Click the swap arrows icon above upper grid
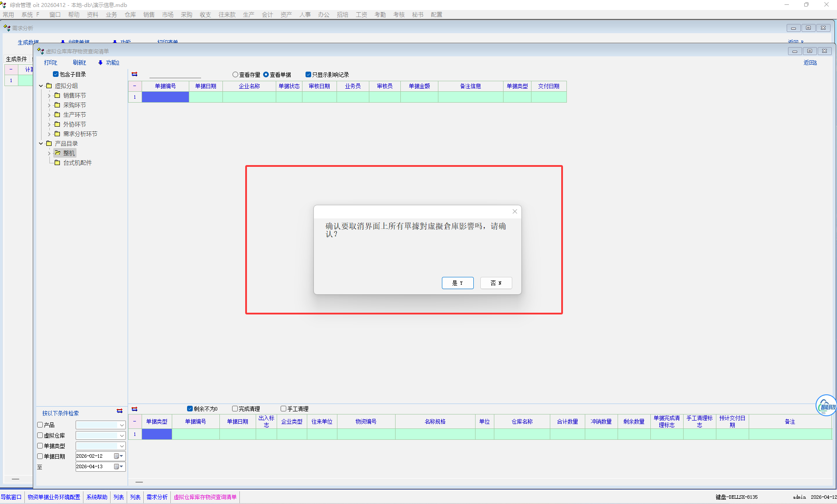This screenshot has width=837, height=504. [x=135, y=74]
